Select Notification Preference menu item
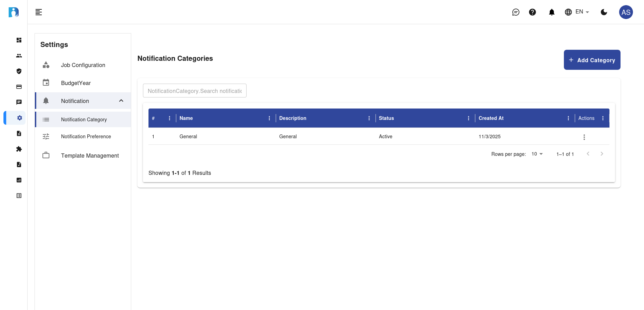 (x=86, y=137)
